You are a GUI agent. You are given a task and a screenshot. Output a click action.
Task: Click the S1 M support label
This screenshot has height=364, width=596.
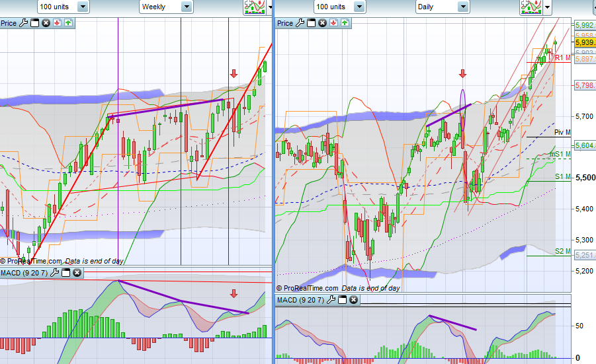(x=563, y=176)
